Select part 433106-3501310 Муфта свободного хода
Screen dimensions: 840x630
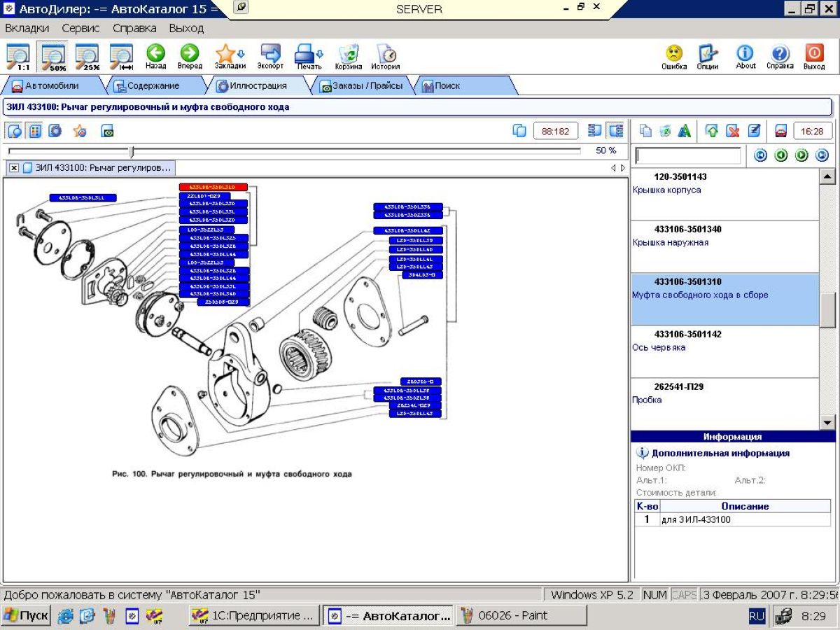click(x=724, y=300)
